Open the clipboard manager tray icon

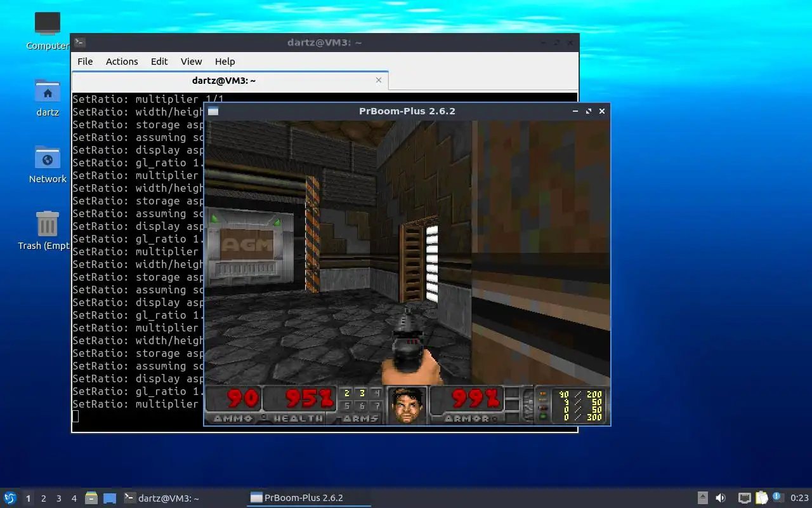pyautogui.click(x=761, y=498)
